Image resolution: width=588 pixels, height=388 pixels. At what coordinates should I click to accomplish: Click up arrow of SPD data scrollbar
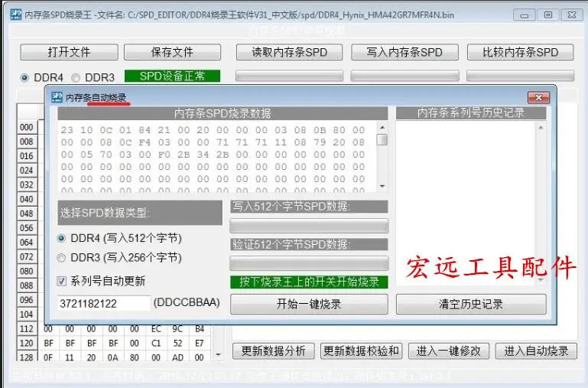[382, 128]
